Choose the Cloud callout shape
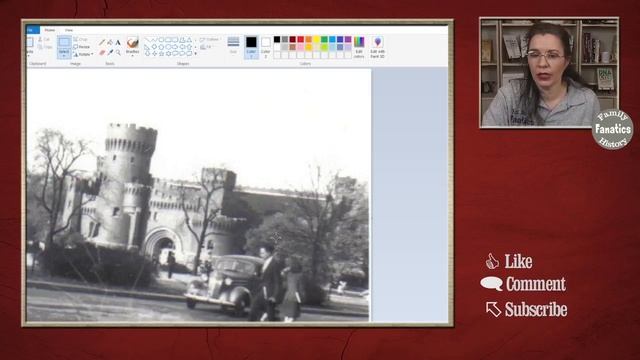The image size is (640, 360). (x=189, y=53)
